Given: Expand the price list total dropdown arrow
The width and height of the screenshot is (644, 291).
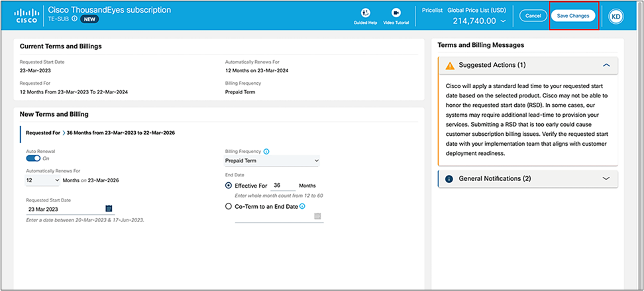Looking at the screenshot, I should [x=503, y=21].
